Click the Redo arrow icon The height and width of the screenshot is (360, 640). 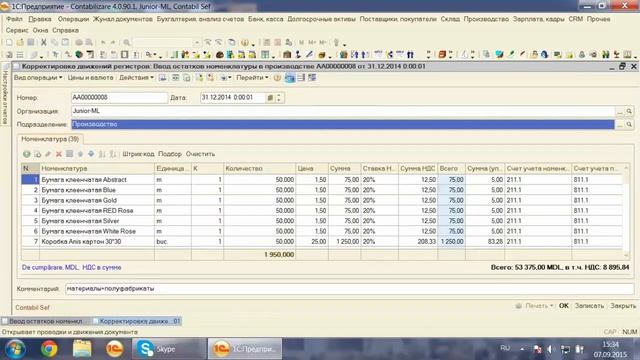[113, 42]
